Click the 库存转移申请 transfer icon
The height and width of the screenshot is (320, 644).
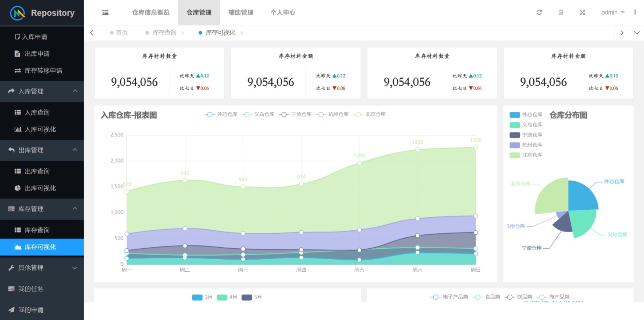(18, 71)
